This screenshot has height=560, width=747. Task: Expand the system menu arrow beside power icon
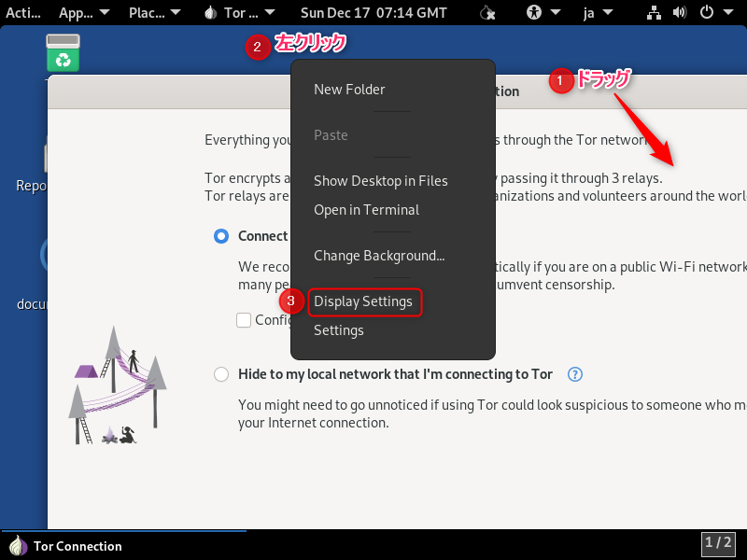click(728, 12)
